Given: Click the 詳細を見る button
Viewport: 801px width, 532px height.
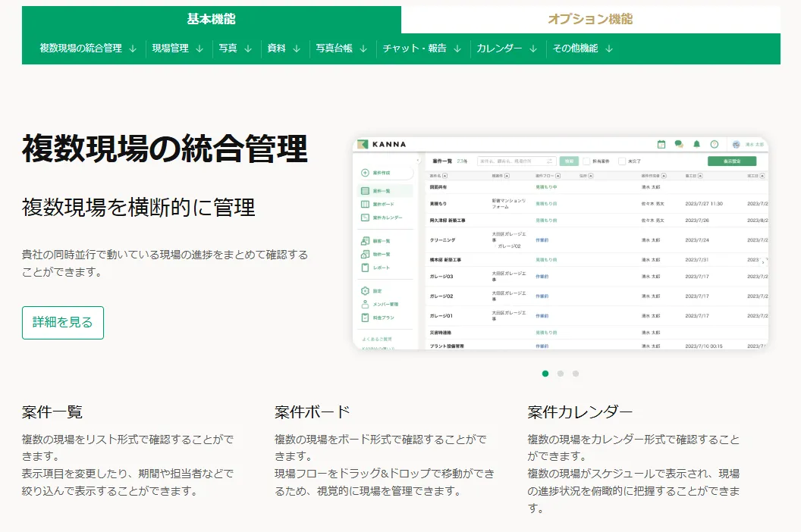Looking at the screenshot, I should click(62, 322).
